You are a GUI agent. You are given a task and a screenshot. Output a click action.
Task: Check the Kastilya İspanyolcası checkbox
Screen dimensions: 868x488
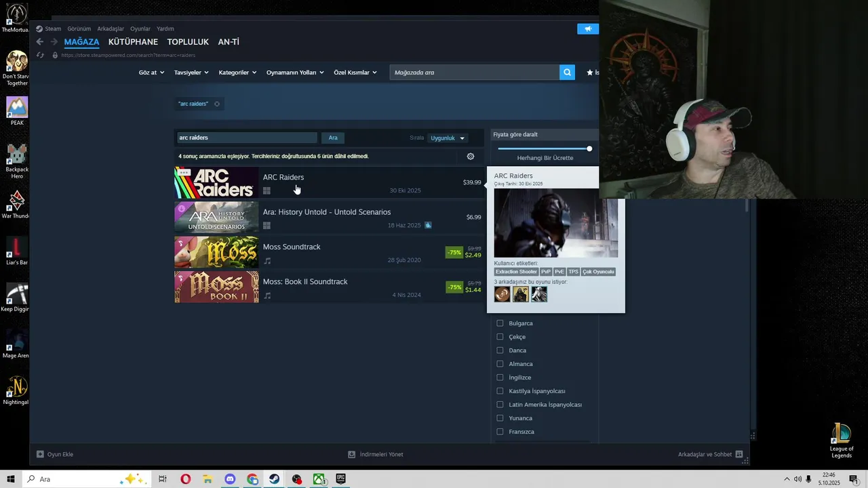[x=500, y=391]
